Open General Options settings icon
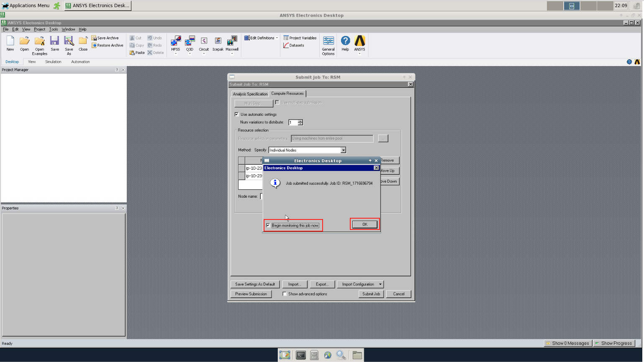The image size is (644, 362). coord(328,41)
